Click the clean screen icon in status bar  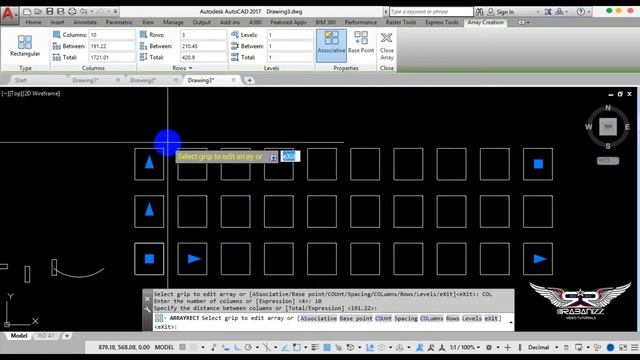623,347
